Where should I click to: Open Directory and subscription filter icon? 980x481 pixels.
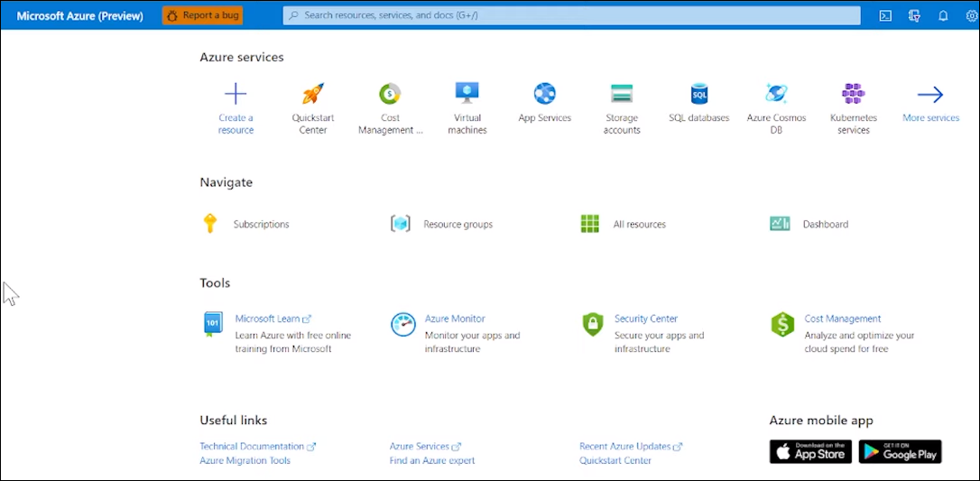click(914, 15)
